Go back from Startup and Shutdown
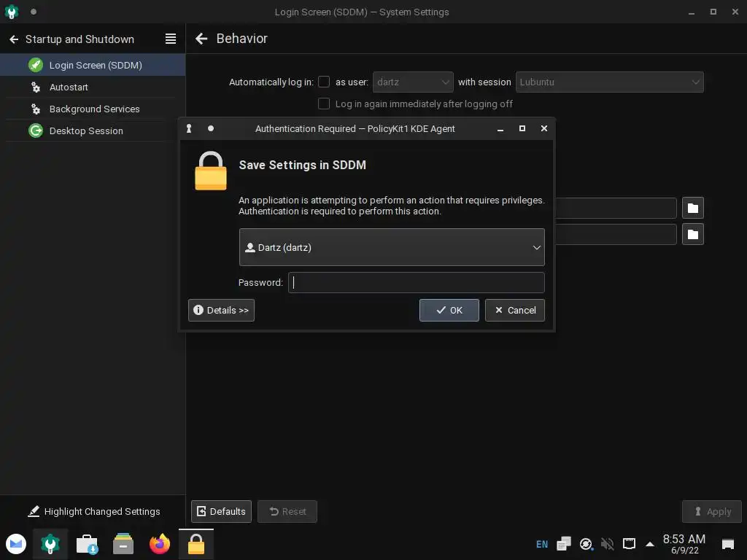The height and width of the screenshot is (560, 747). coord(14,39)
